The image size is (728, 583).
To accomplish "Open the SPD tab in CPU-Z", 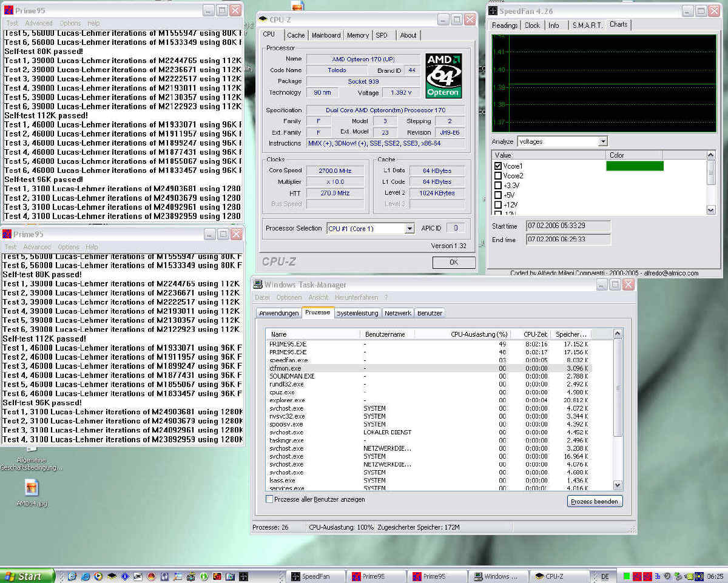I will pyautogui.click(x=382, y=35).
